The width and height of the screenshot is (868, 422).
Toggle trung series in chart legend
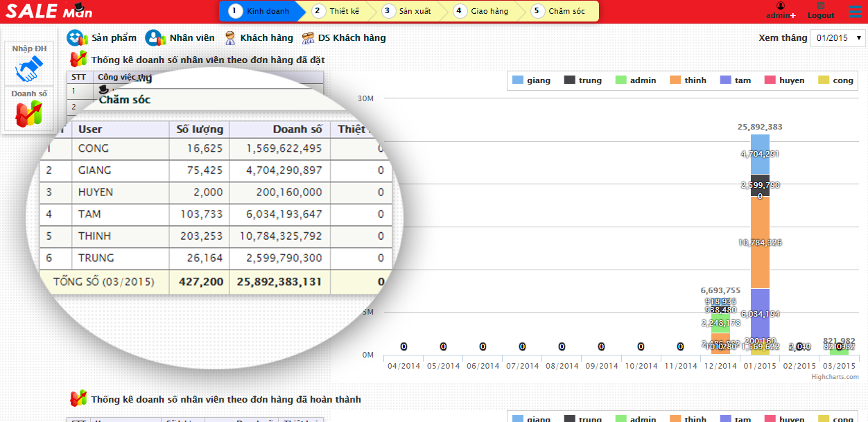coord(582,80)
